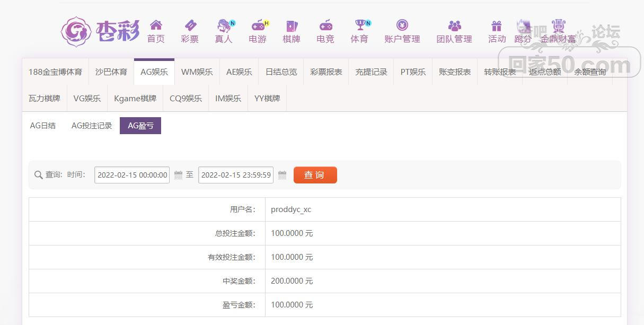Select the AG娱乐 tab
The image size is (644, 325).
(x=154, y=72)
